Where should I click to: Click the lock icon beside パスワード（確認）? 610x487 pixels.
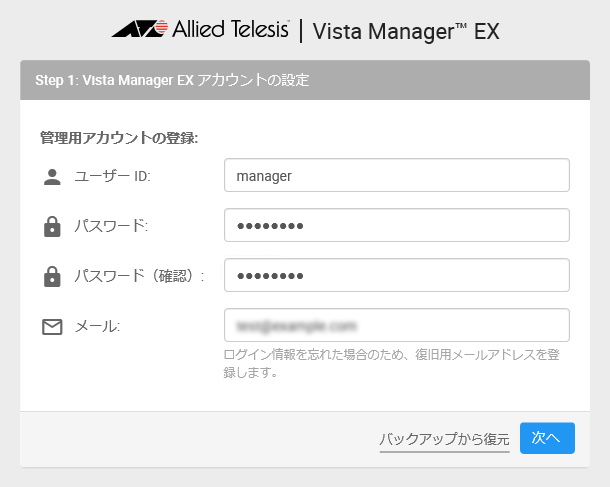tap(52, 276)
